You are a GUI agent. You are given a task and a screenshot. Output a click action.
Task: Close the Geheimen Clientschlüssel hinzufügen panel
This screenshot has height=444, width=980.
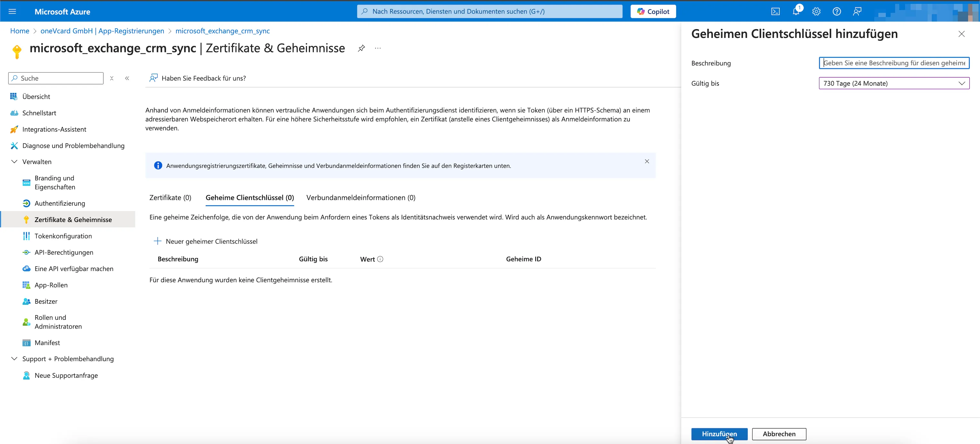(x=961, y=34)
